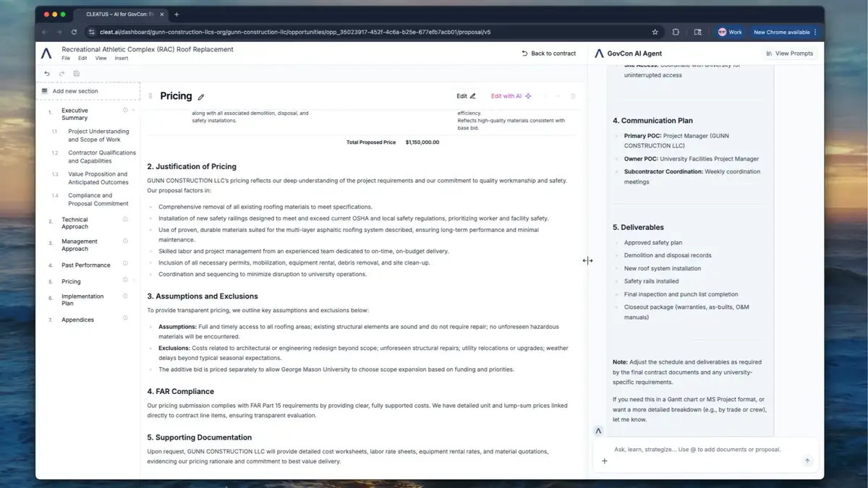Viewport: 868px width, 488px height.
Task: Click Edit with AI
Action: [511, 95]
